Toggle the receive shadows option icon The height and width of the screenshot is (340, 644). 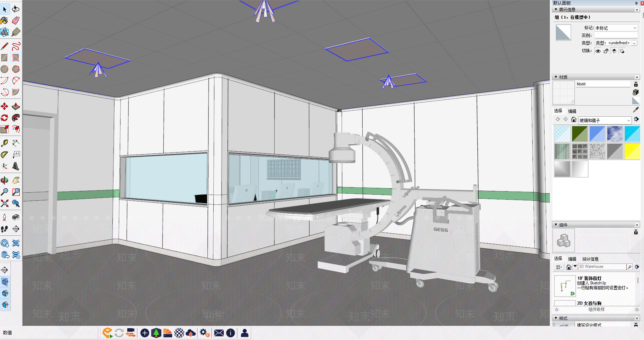click(622, 51)
